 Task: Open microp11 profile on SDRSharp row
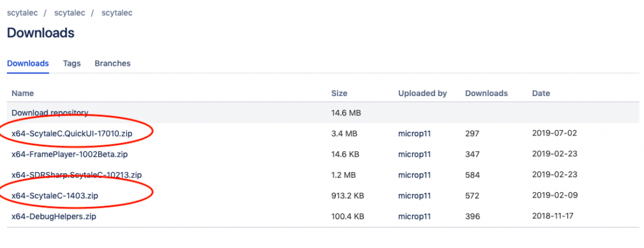(414, 175)
